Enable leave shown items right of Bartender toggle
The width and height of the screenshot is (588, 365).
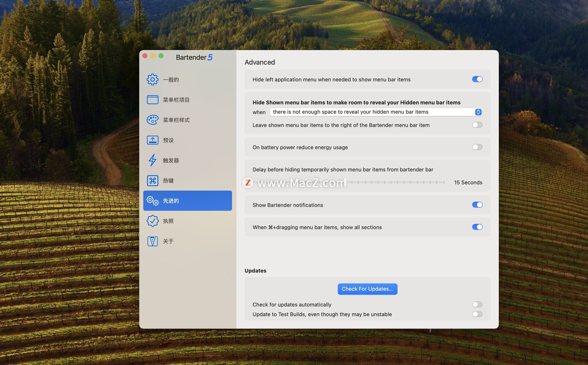click(477, 125)
